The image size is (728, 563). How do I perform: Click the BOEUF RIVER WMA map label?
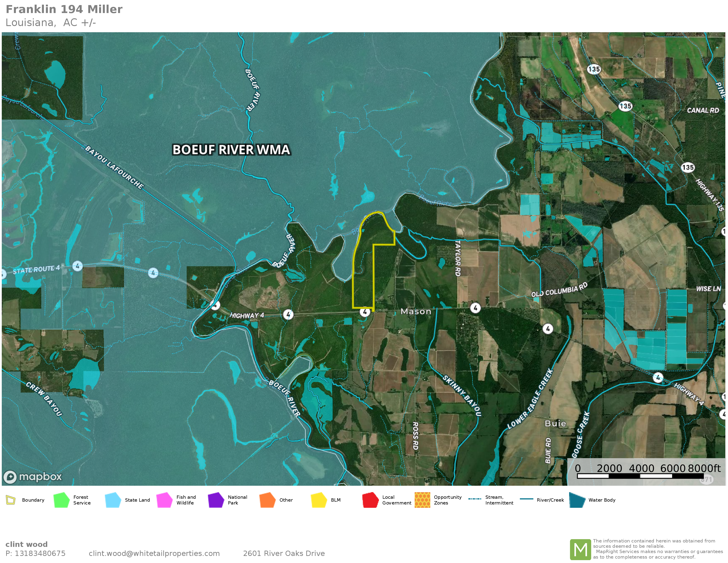point(231,150)
